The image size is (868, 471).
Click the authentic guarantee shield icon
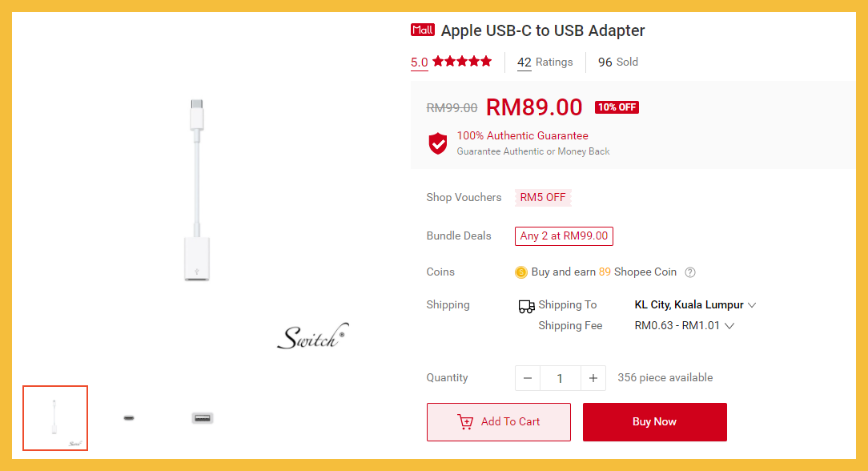coord(438,143)
